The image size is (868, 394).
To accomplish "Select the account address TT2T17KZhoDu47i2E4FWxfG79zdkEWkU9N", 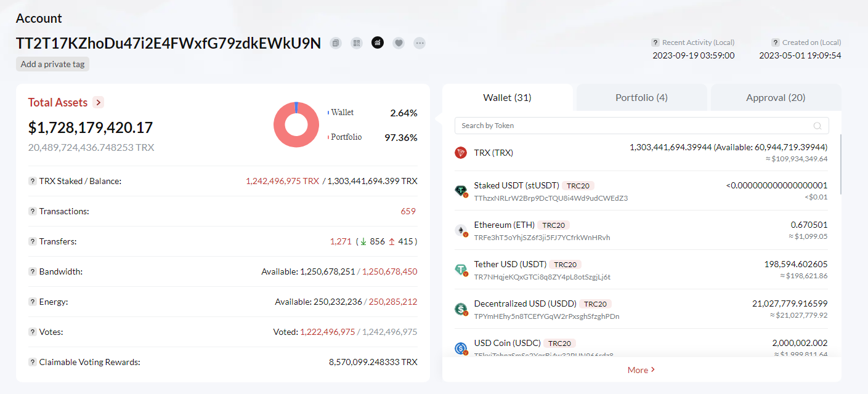I will (168, 43).
